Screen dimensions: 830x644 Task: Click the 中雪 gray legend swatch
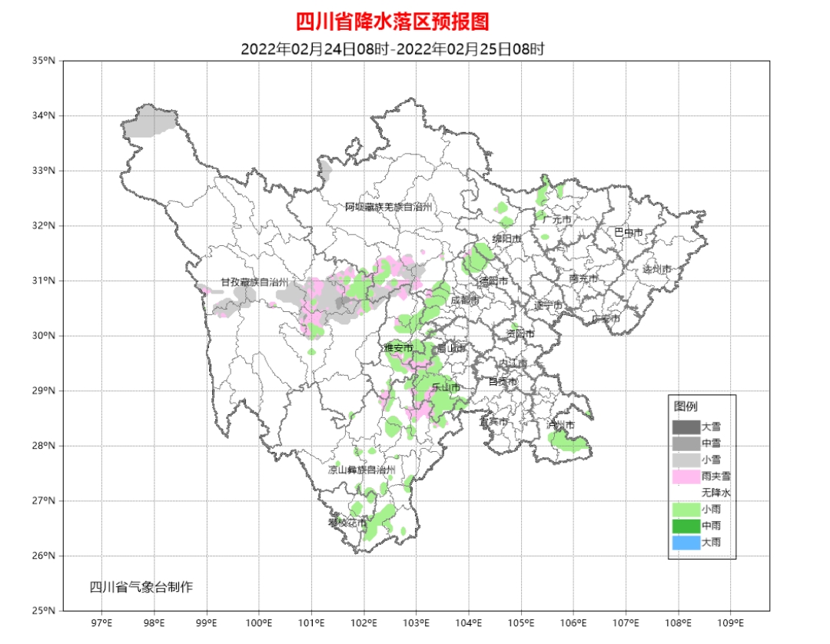686,443
